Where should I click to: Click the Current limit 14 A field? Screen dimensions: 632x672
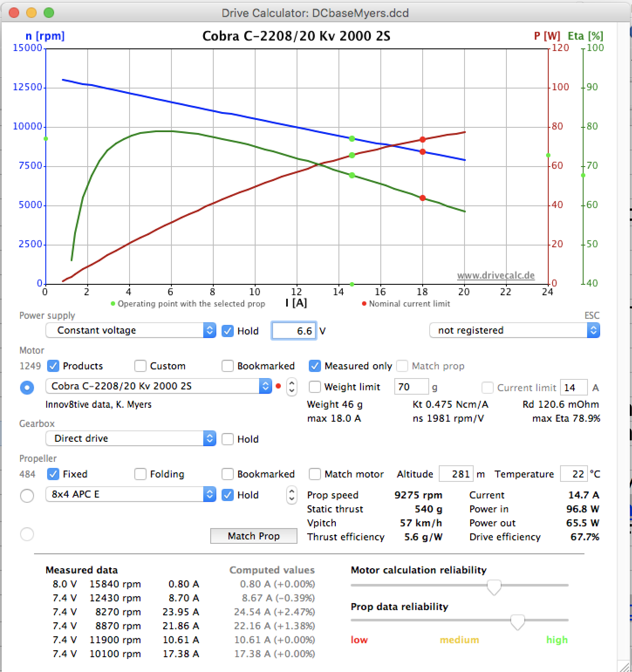coord(574,388)
